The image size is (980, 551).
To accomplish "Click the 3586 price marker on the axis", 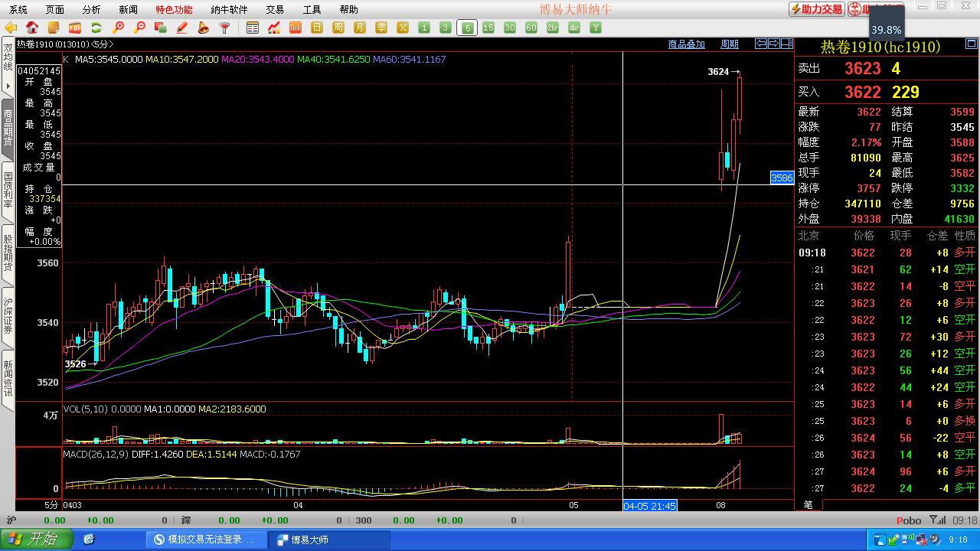I will (x=782, y=178).
